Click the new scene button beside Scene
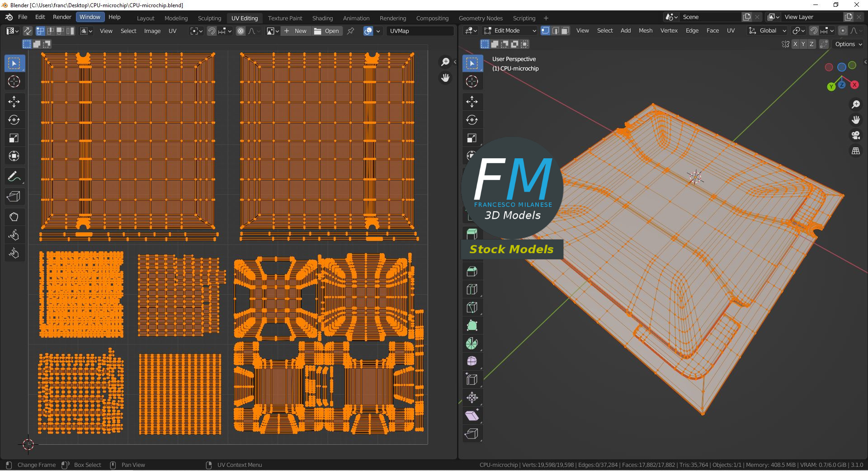The width and height of the screenshot is (868, 471). [x=747, y=17]
